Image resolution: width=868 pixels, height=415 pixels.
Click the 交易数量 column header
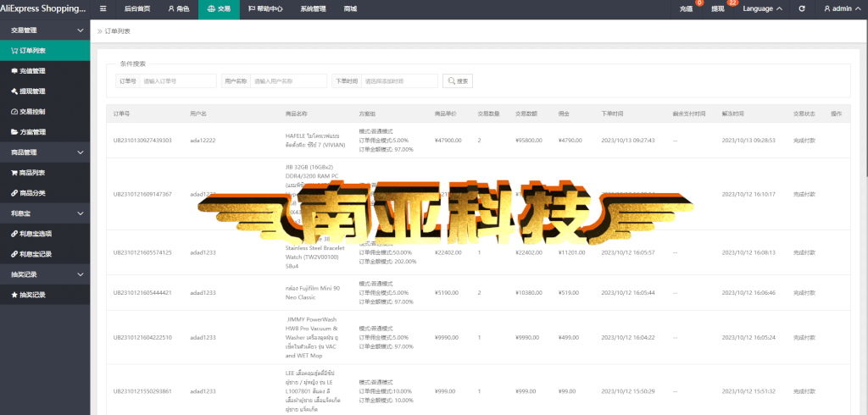489,113
